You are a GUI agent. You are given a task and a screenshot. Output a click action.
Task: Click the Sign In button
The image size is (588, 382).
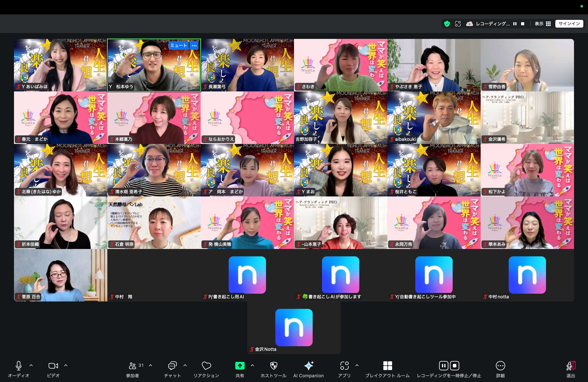pyautogui.click(x=569, y=24)
